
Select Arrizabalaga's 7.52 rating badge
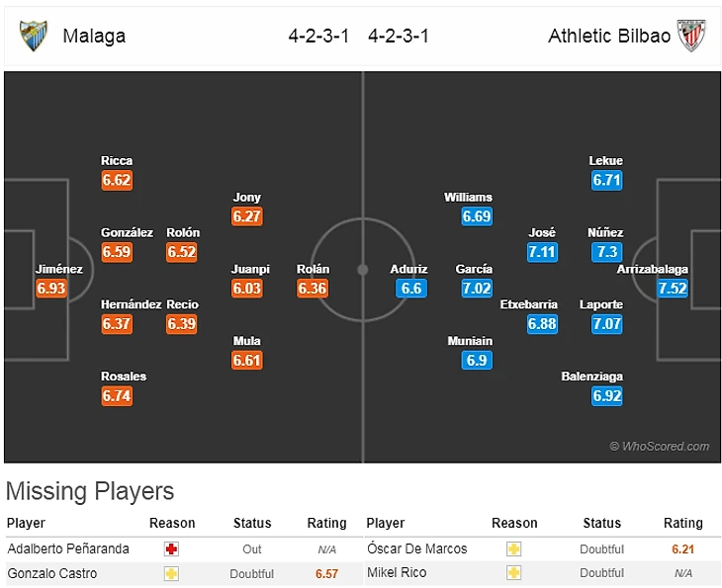(x=673, y=289)
